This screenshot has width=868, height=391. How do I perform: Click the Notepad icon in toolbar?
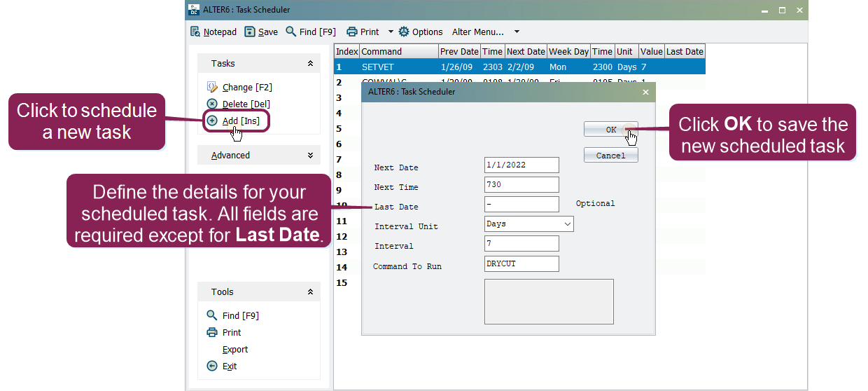(x=195, y=32)
